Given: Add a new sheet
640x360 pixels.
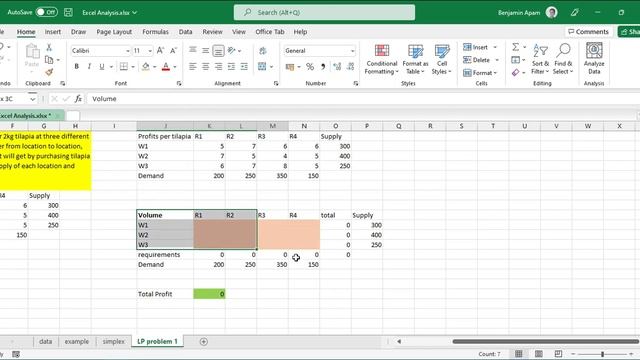Looking at the screenshot, I should pyautogui.click(x=203, y=342).
